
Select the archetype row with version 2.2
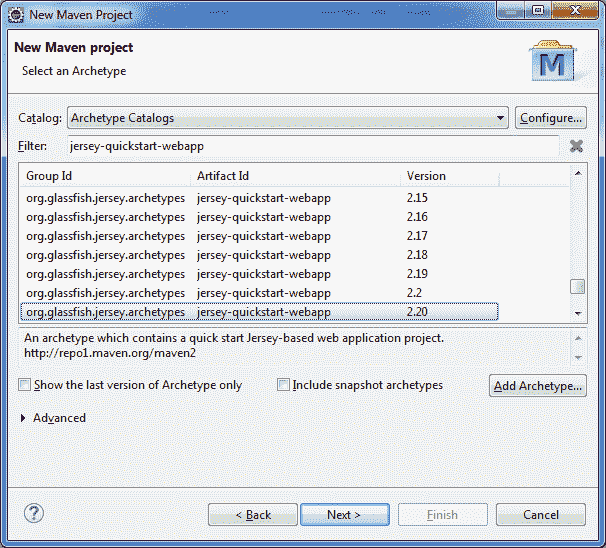tap(259, 293)
